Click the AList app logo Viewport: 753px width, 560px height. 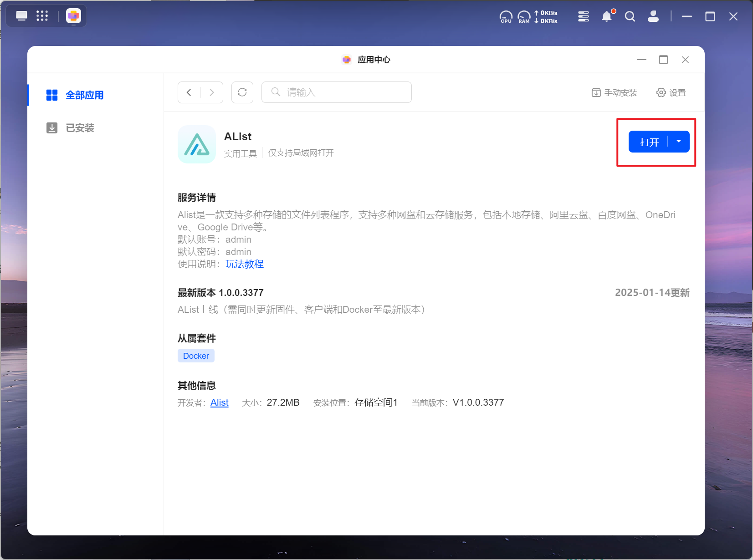click(x=197, y=144)
